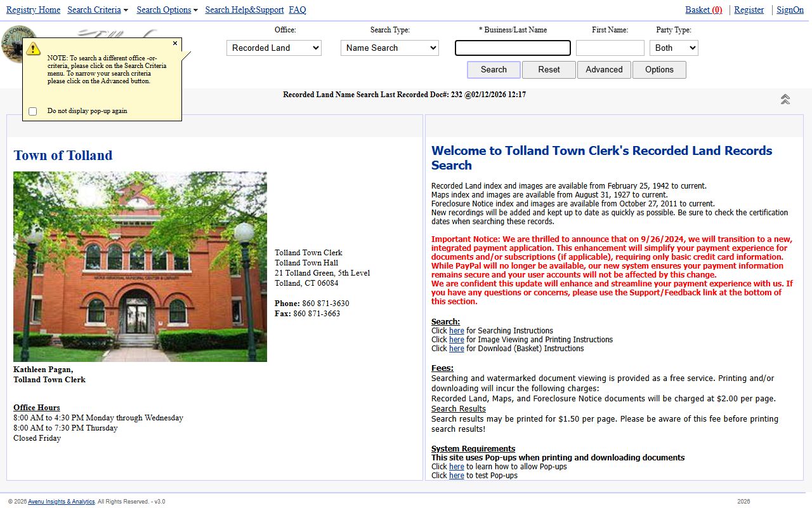Image resolution: width=812 pixels, height=508 pixels.
Task: Click the Options button
Action: pyautogui.click(x=659, y=70)
